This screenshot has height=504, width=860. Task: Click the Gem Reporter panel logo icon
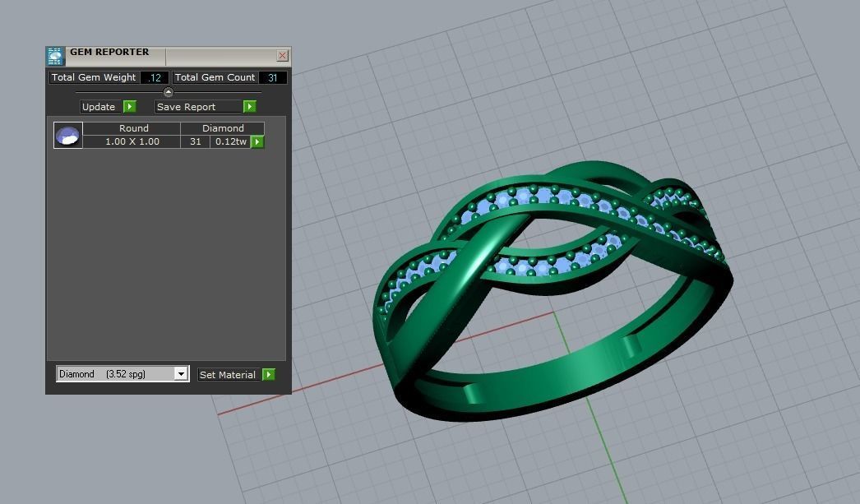(x=55, y=56)
